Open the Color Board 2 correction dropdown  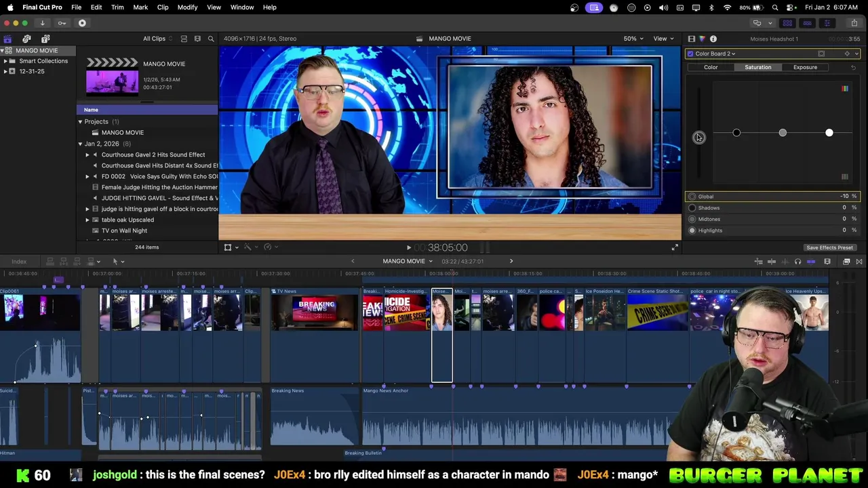tap(715, 54)
